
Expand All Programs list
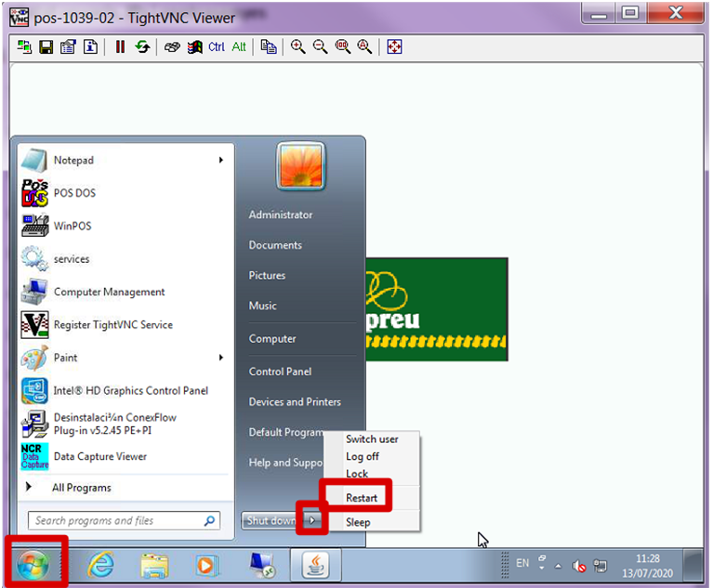pyautogui.click(x=81, y=488)
